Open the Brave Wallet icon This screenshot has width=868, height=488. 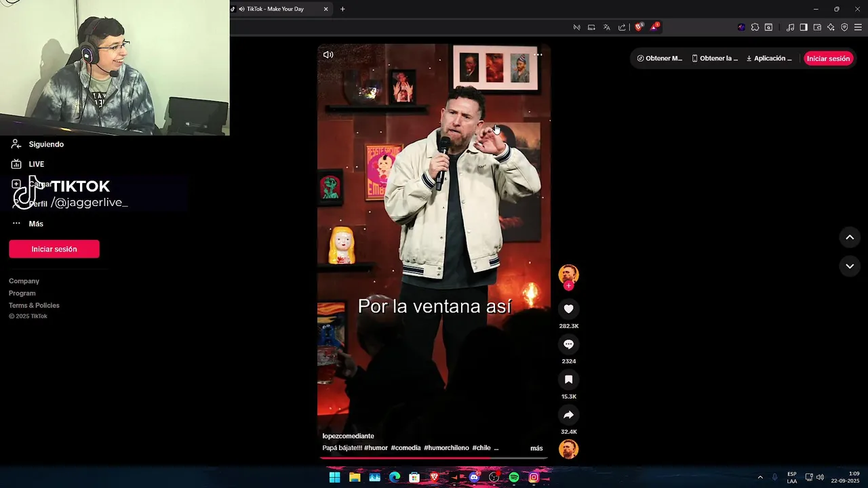[x=817, y=27]
